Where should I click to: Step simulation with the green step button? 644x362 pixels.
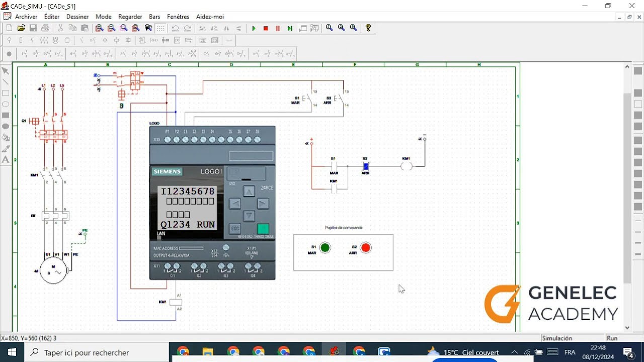click(x=290, y=28)
